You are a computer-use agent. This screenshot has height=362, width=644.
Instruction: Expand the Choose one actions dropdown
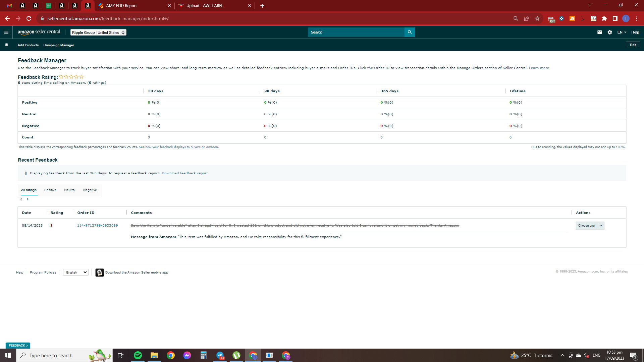pyautogui.click(x=590, y=226)
